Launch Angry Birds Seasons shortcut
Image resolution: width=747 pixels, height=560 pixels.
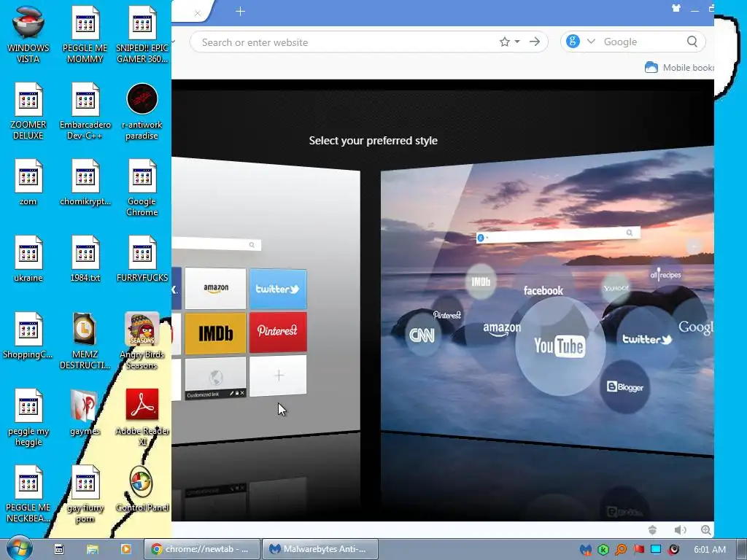click(142, 341)
